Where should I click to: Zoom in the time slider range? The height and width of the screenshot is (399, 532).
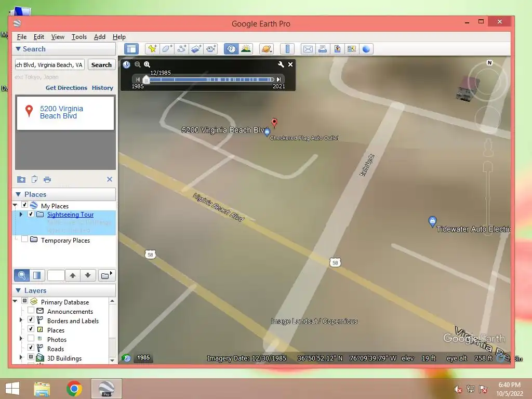pos(147,64)
